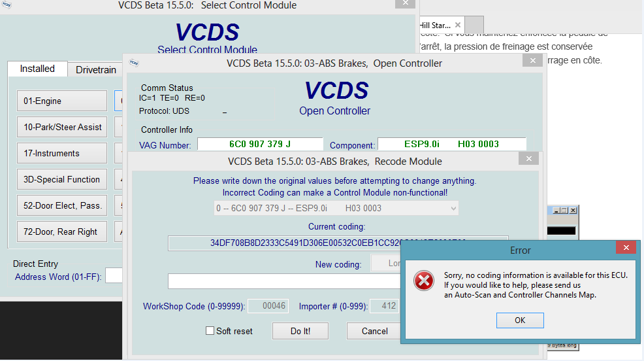
Task: Click the VAG Number field 6C0 907 379 J
Action: tap(260, 145)
